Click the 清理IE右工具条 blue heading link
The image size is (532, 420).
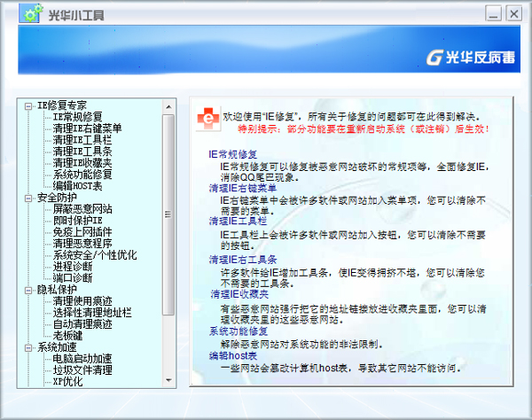tap(243, 260)
